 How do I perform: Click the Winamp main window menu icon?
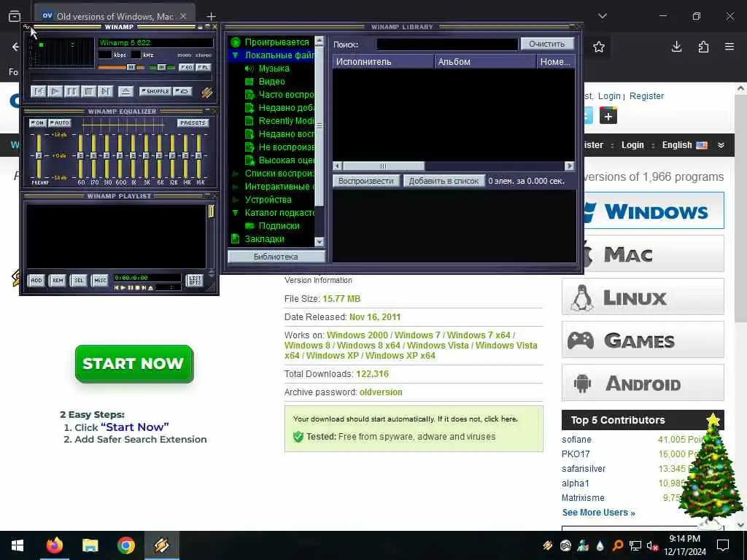coord(26,27)
